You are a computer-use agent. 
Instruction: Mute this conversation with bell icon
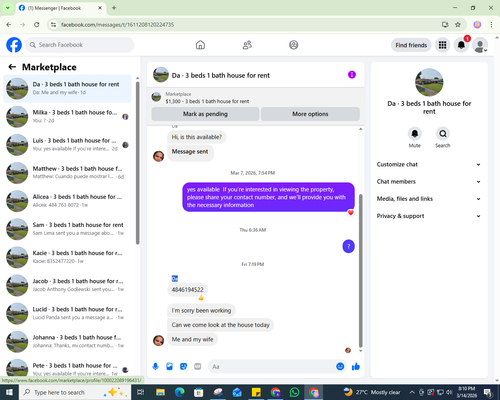(x=415, y=134)
